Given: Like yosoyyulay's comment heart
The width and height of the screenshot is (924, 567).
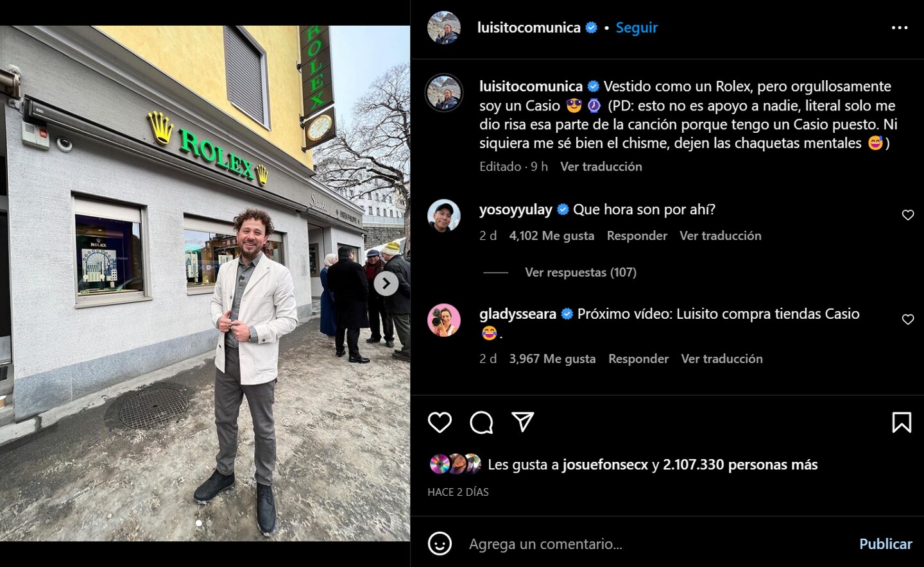Looking at the screenshot, I should [907, 215].
